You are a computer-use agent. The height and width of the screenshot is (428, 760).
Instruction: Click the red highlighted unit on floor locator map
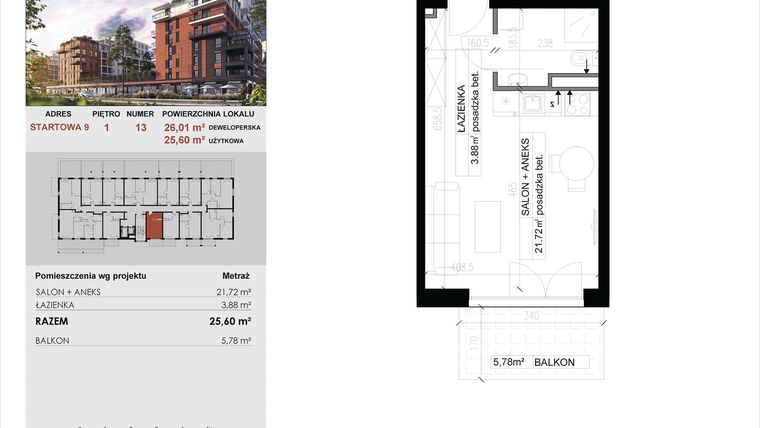(155, 226)
